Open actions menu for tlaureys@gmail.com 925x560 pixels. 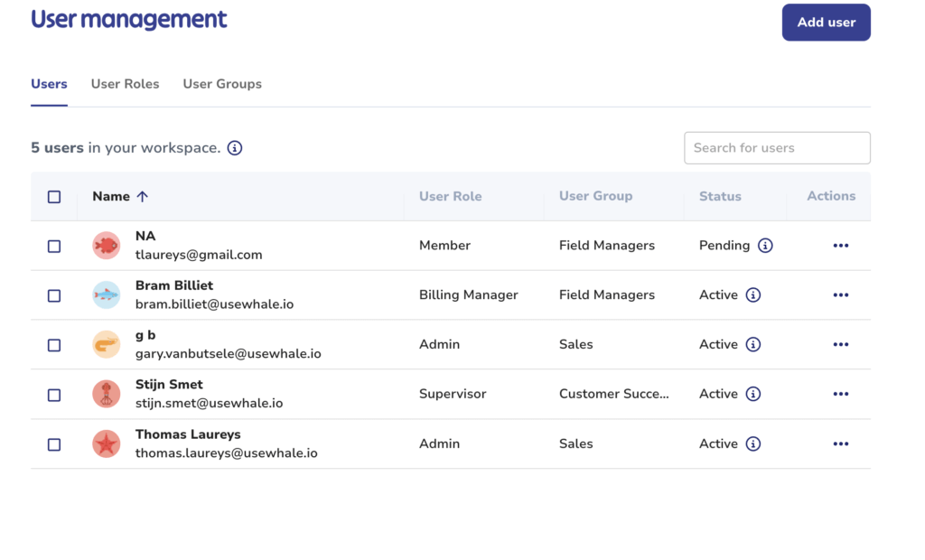click(x=841, y=246)
